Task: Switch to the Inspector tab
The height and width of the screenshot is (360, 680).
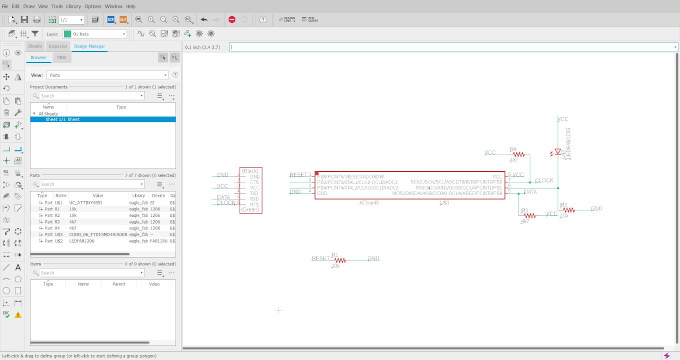Action: tap(58, 46)
